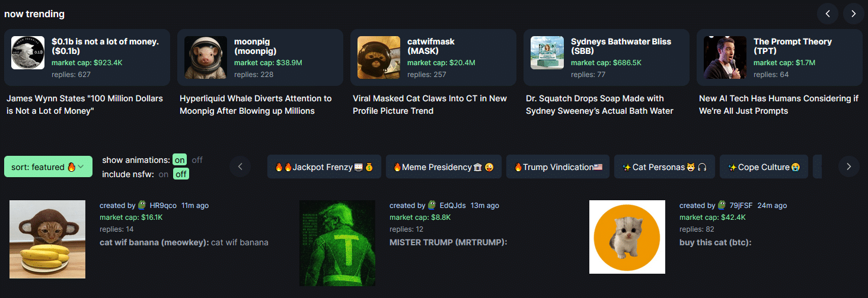
Task: Open the sort: featured dropdown
Action: (49, 167)
